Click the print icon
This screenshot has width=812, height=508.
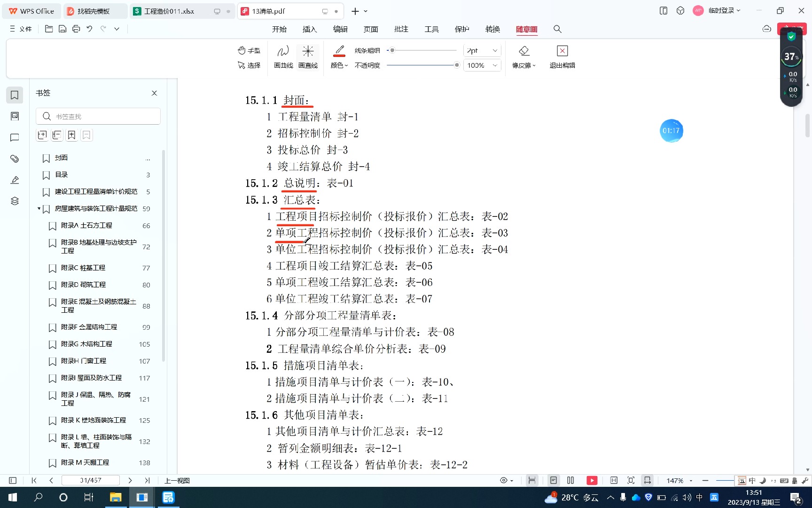click(76, 29)
